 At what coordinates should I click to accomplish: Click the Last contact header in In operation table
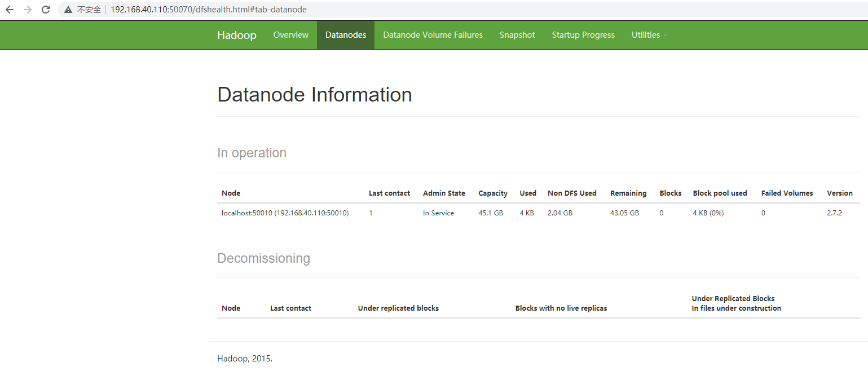click(x=390, y=193)
